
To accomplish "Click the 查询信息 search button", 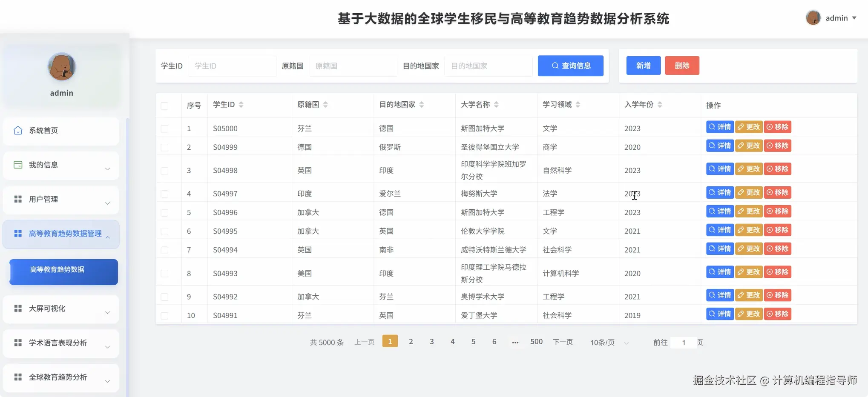I will 570,66.
